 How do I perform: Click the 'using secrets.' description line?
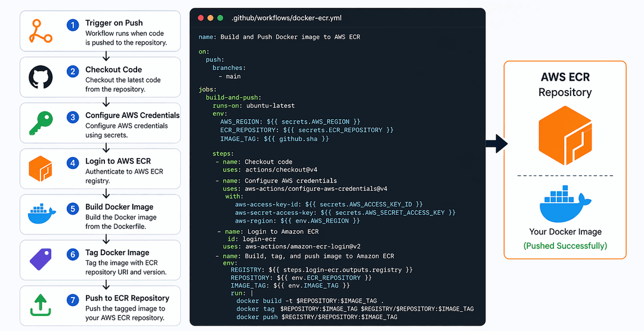(x=107, y=135)
